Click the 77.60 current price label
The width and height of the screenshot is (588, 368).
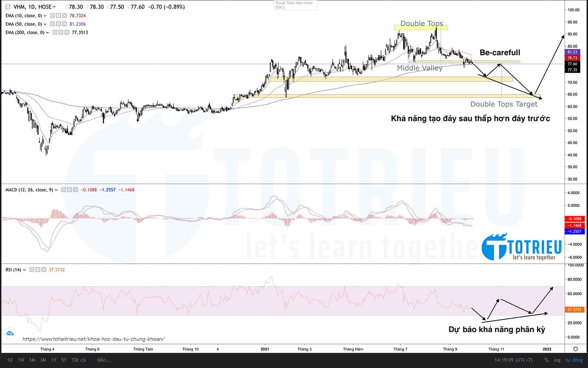click(572, 64)
